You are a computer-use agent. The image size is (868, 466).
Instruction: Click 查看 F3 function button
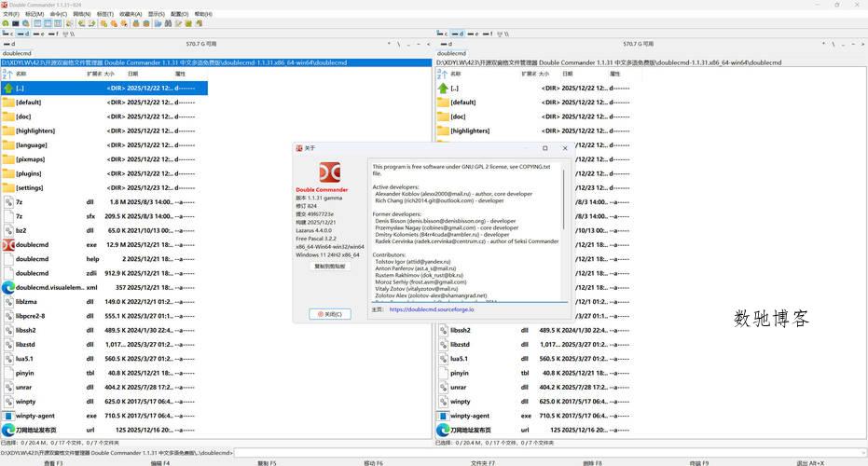pyautogui.click(x=54, y=462)
